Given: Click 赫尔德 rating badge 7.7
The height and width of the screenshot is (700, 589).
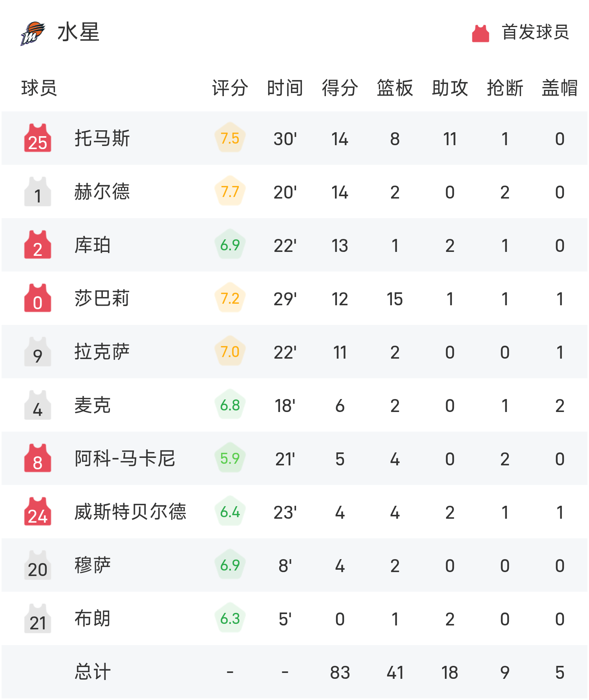Looking at the screenshot, I should 230,191.
